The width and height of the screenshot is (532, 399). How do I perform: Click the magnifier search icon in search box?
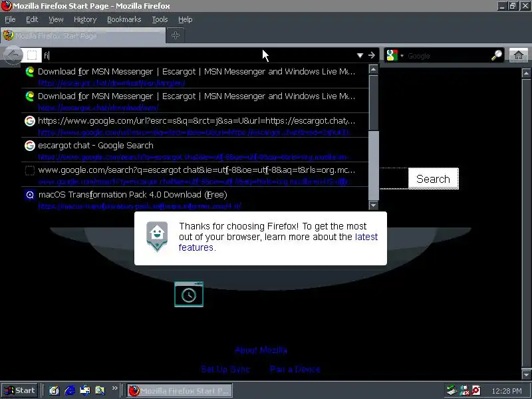(497, 55)
